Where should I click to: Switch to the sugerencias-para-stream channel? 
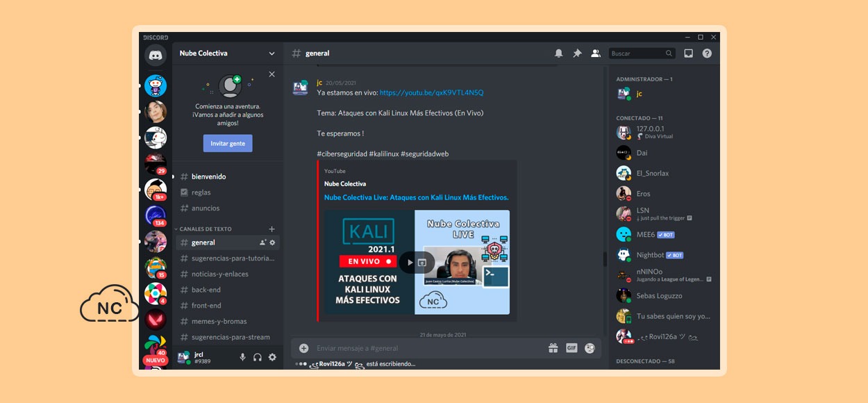(x=228, y=338)
